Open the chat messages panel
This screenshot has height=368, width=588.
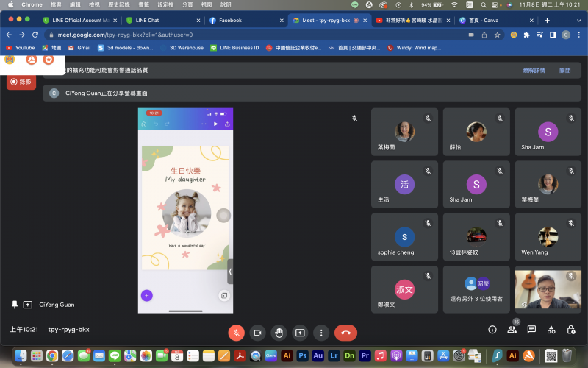click(x=531, y=330)
